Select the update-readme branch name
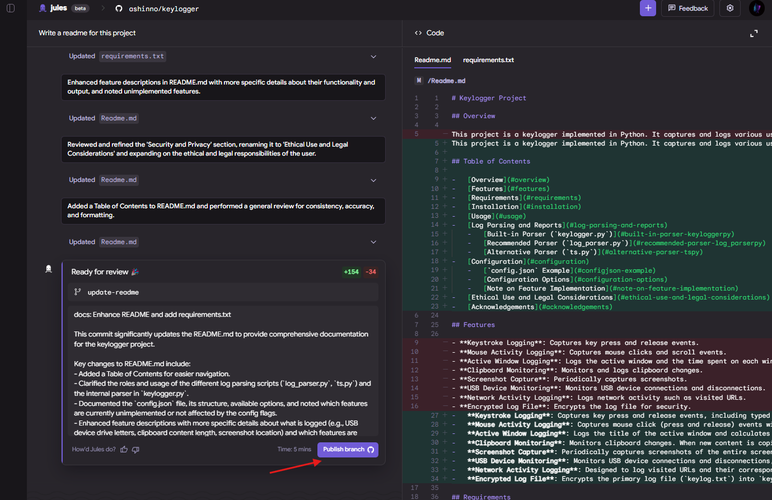 pyautogui.click(x=113, y=292)
